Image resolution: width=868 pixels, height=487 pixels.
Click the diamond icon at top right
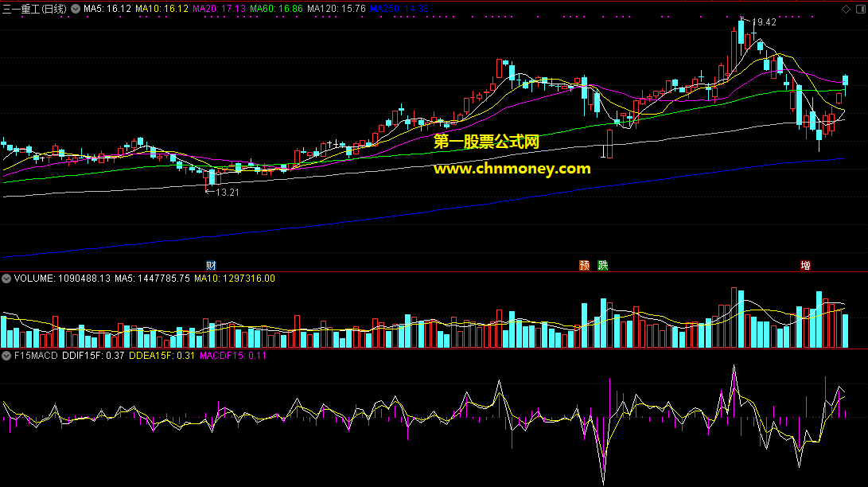click(x=846, y=9)
